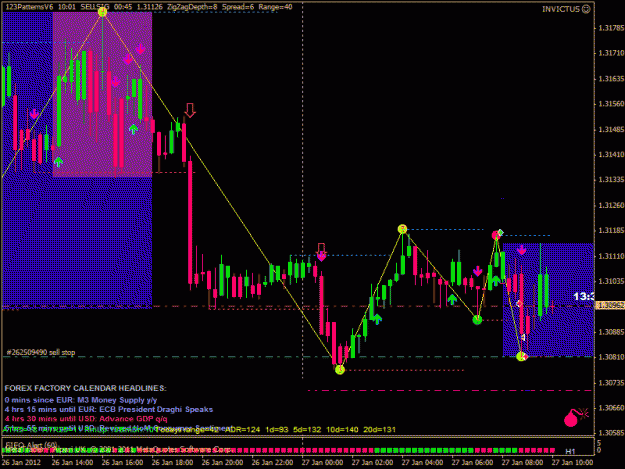The width and height of the screenshot is (625, 469).
Task: Click the ECB President Draghi Speaks headline
Action: click(x=108, y=409)
